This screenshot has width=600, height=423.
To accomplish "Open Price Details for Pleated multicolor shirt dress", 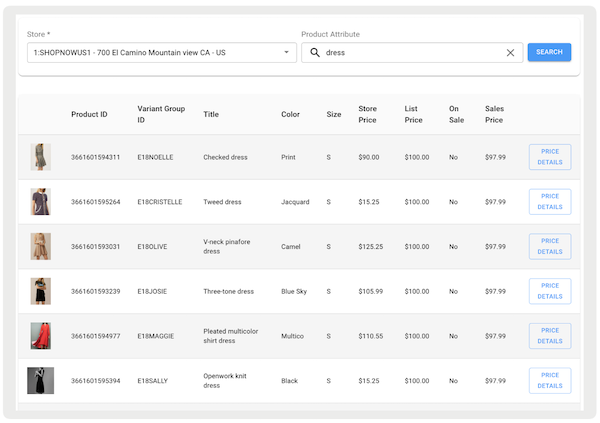I will tap(550, 336).
